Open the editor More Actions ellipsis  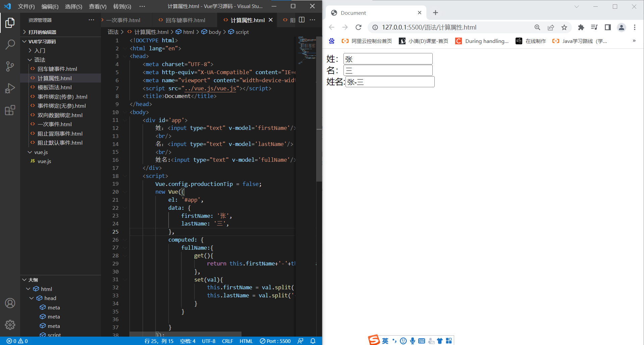click(x=313, y=20)
